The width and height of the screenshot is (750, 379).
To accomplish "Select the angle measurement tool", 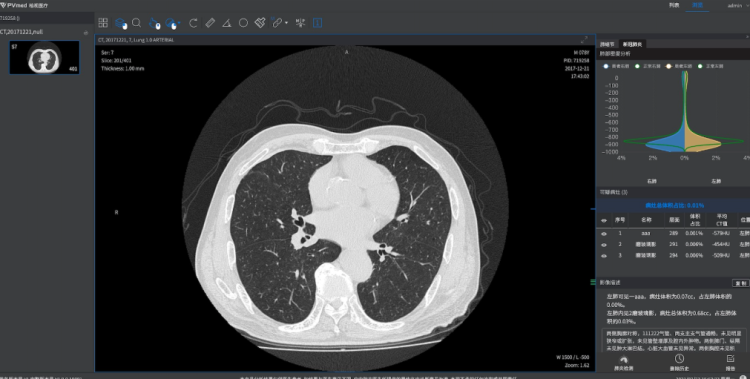I will [227, 23].
